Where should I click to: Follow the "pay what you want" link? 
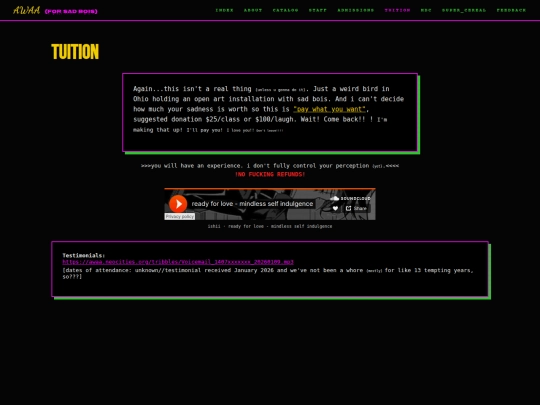[x=329, y=109]
